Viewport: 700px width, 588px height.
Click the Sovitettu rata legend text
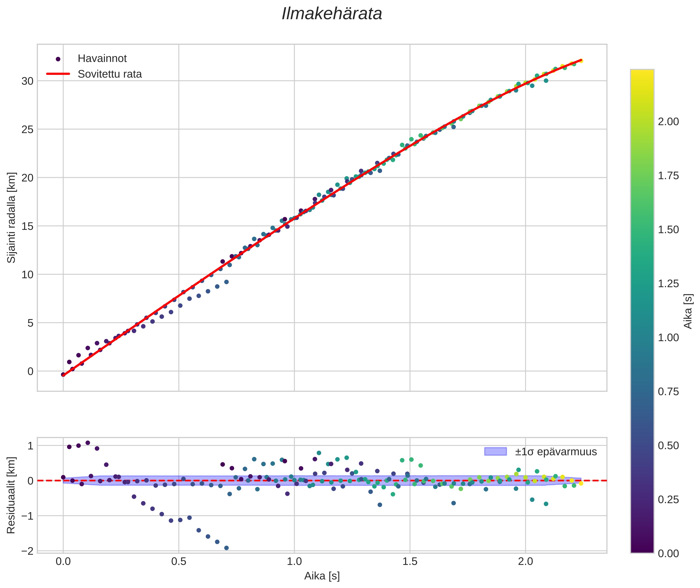click(x=110, y=74)
